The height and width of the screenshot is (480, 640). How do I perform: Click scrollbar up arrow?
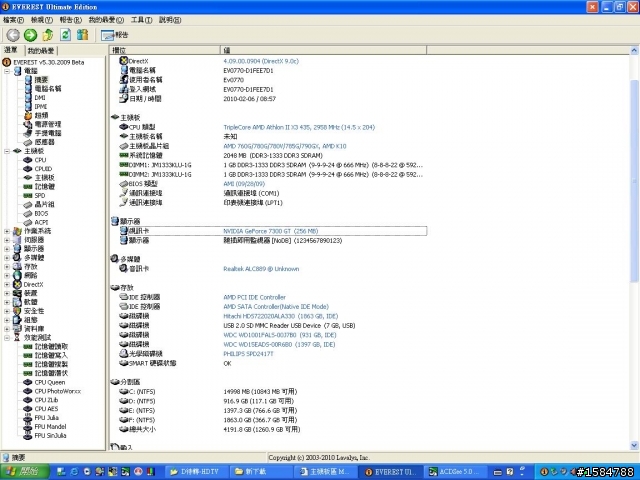[634, 51]
